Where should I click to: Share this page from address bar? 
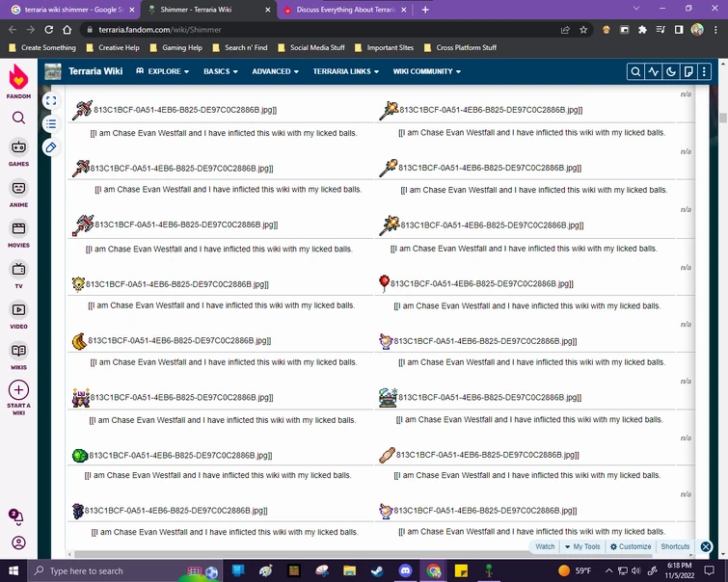tap(565, 30)
